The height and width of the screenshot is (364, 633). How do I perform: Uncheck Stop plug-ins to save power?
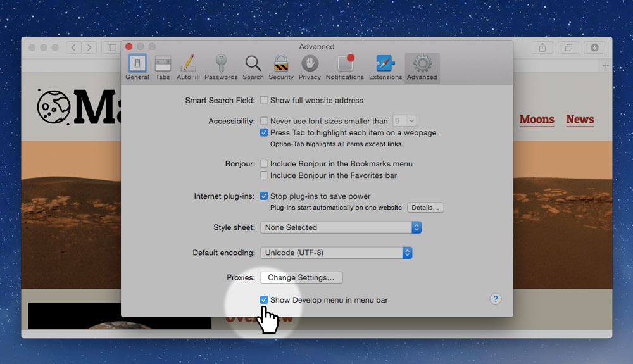coord(264,196)
